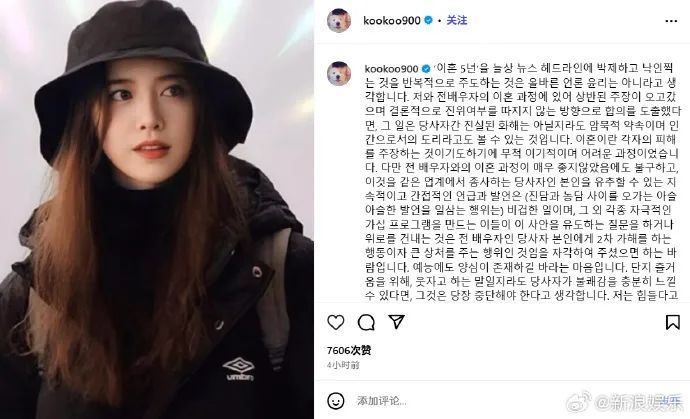690x419 pixels.
Task: Click the verified badge in the header
Action: point(428,20)
